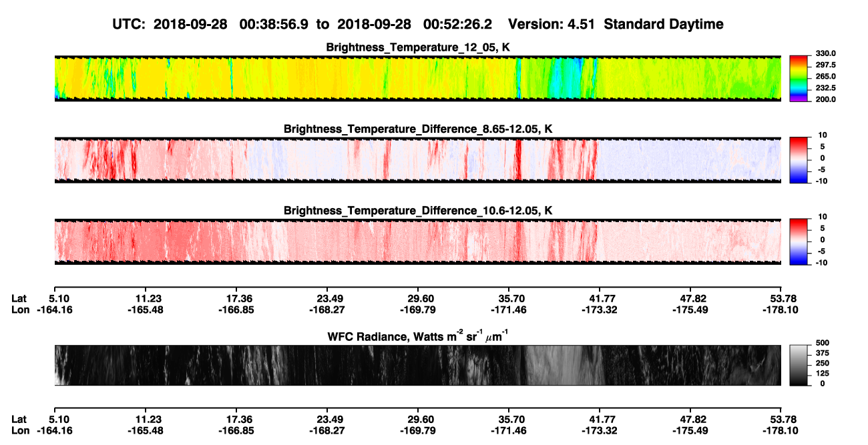Click the 200.0 colorbar tick label
Screen dimensions: 868x445
pos(826,99)
